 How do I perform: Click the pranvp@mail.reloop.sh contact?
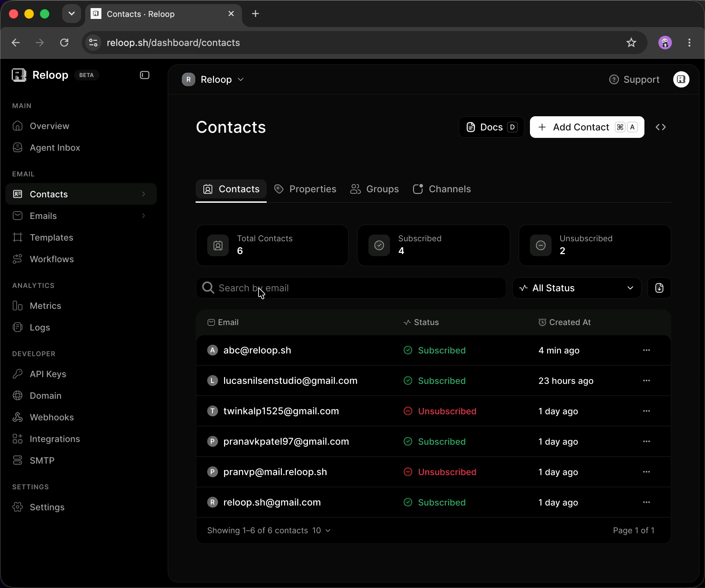275,472
